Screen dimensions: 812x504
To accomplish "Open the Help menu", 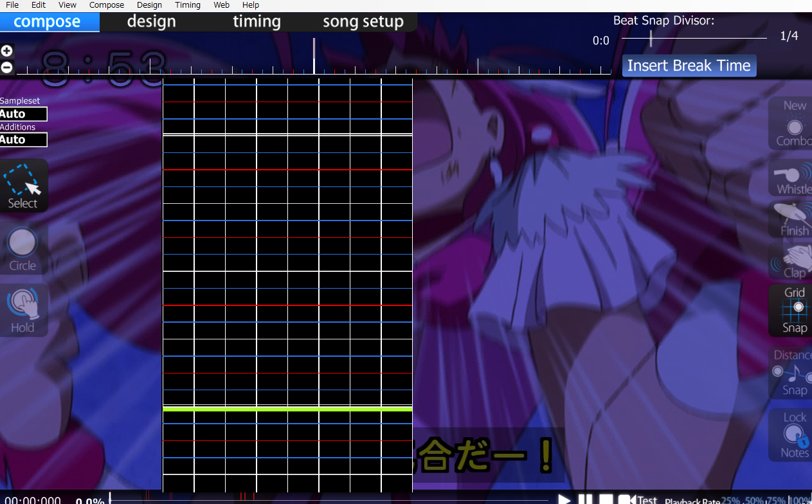I will coord(251,4).
